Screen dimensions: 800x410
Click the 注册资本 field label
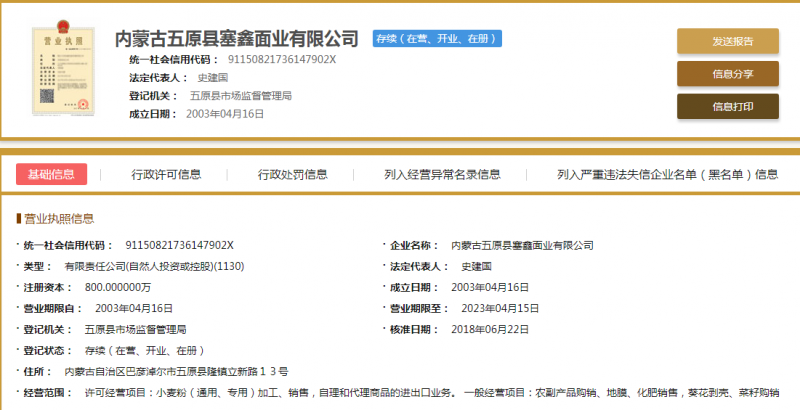pyautogui.click(x=48, y=288)
